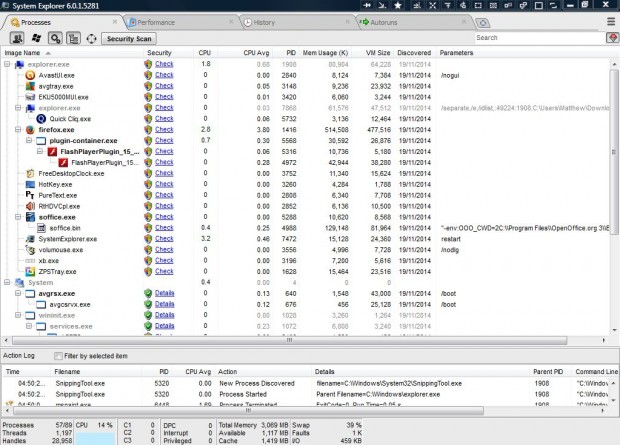Image resolution: width=620 pixels, height=445 pixels.
Task: Click the PureText.exe icon
Action: coord(30,195)
